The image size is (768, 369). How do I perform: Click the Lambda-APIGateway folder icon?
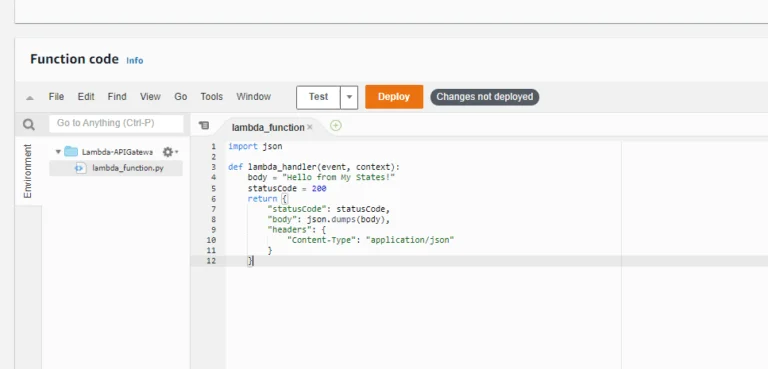tap(71, 151)
